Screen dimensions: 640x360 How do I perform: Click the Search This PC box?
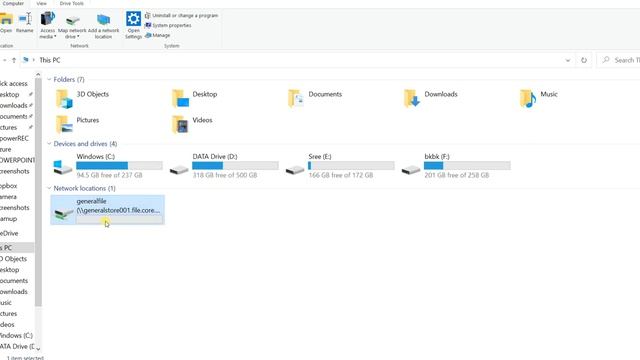618,60
